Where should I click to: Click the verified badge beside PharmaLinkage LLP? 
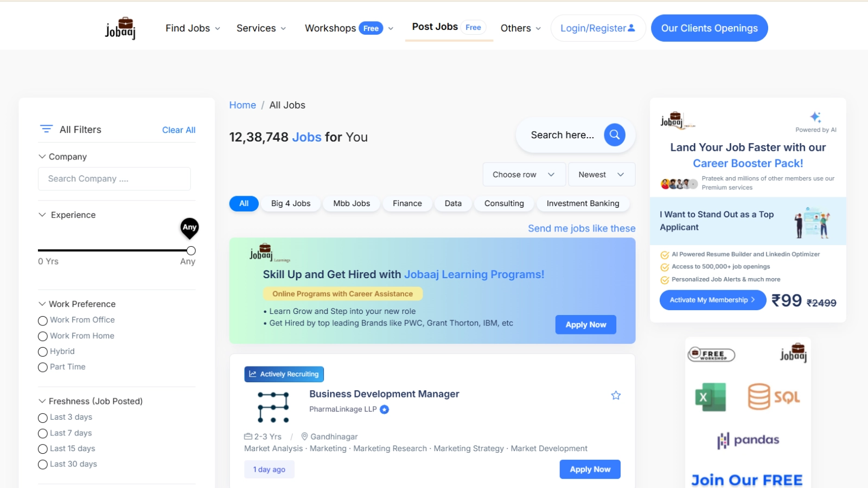pyautogui.click(x=385, y=409)
